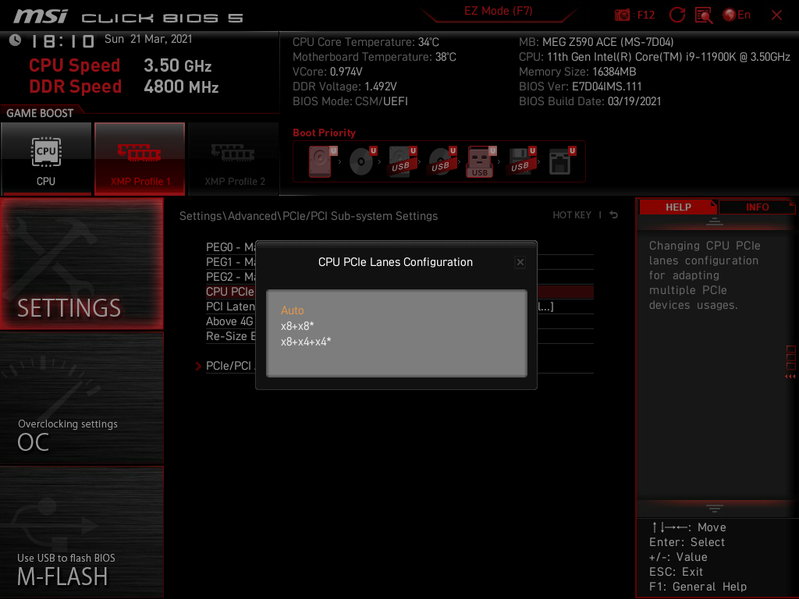
Task: Switch to the HELP tab
Action: (x=678, y=207)
